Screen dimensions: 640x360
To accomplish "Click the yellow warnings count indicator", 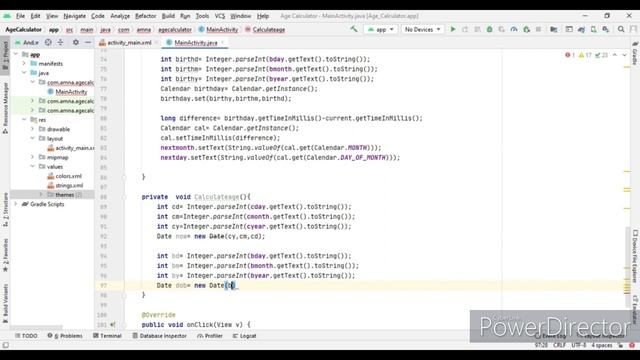I will pos(585,55).
